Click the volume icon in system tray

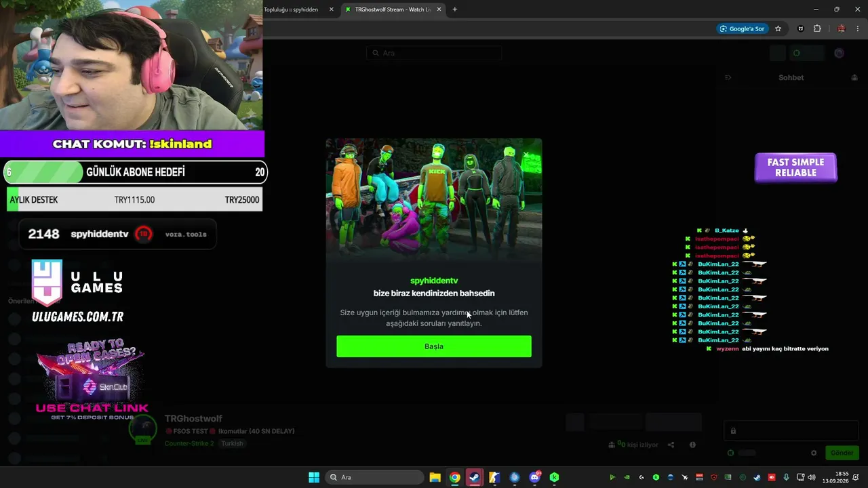click(x=812, y=477)
